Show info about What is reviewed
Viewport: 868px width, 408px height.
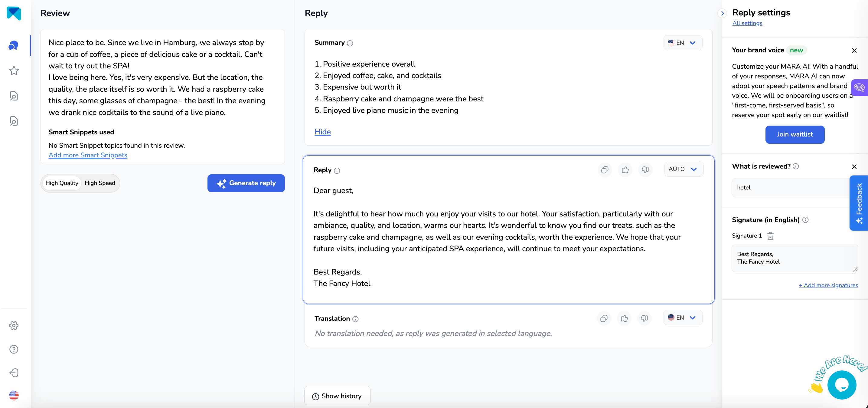tap(796, 166)
